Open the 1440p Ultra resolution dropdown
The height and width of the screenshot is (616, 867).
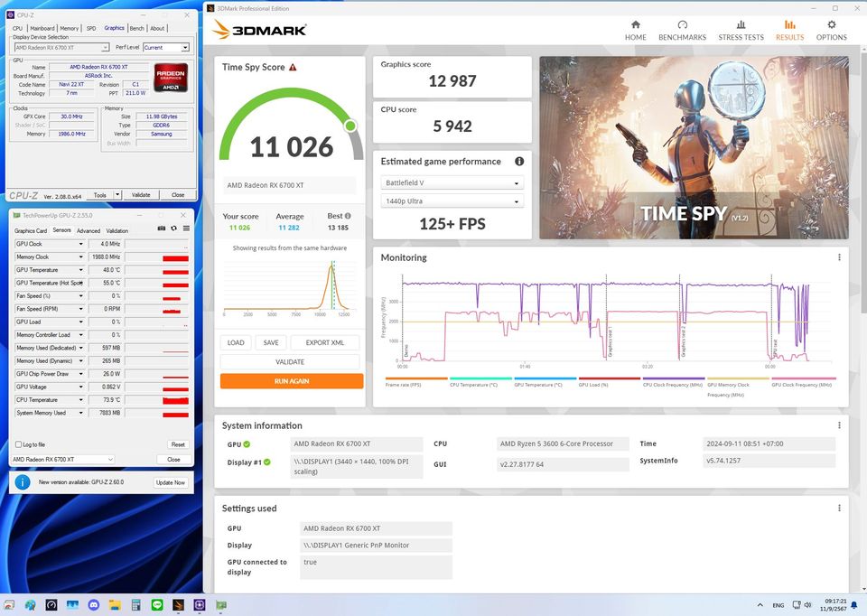pyautogui.click(x=452, y=201)
